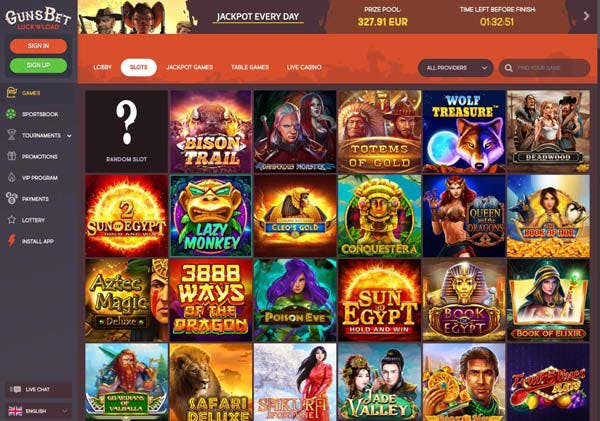
Task: Click the Games slot machine icon
Action: [x=11, y=93]
